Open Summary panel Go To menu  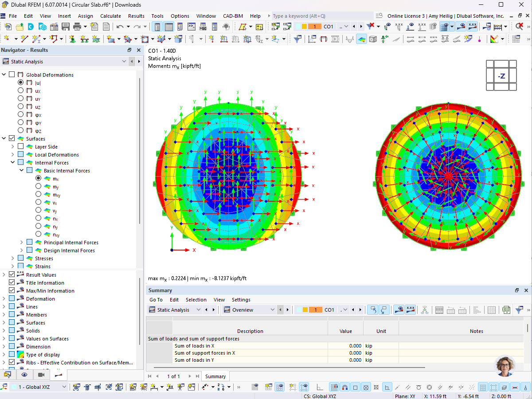(x=156, y=300)
